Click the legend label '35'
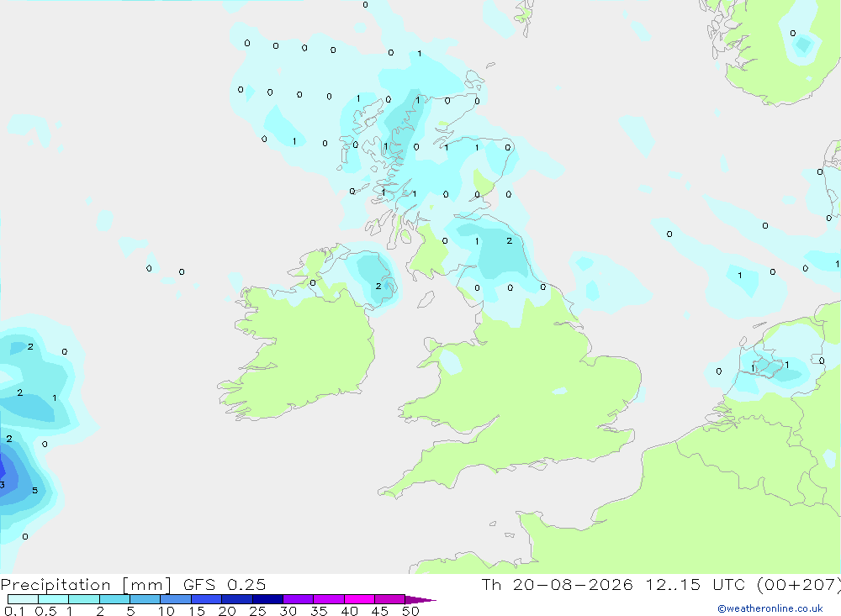The height and width of the screenshot is (616, 841). pyautogui.click(x=319, y=611)
